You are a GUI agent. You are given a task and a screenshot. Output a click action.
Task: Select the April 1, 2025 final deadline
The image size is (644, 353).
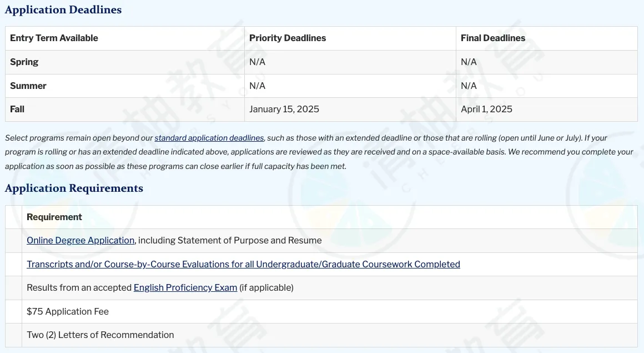pyautogui.click(x=486, y=110)
